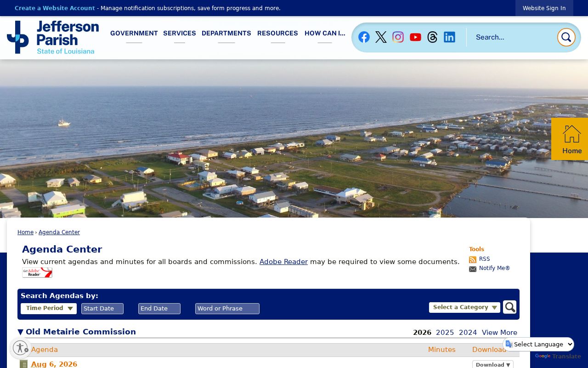Click the Word or Phrase input field
This screenshot has height=368, width=588.
click(x=227, y=309)
